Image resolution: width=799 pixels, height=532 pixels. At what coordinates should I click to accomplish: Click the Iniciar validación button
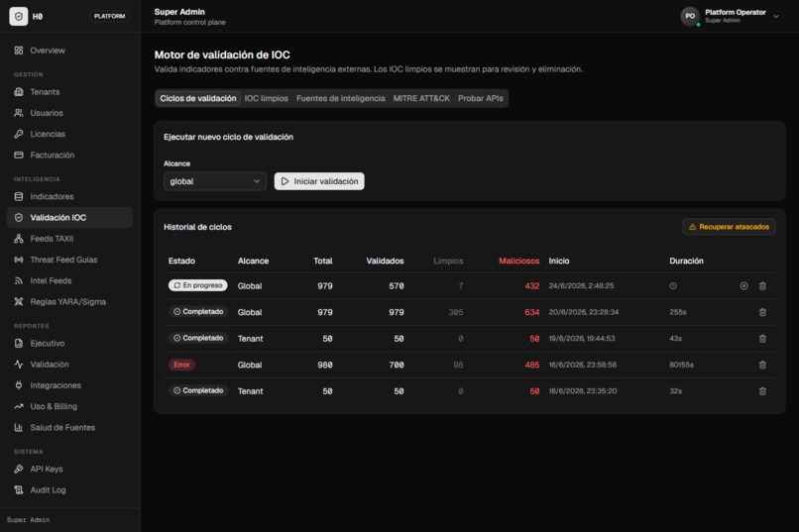coord(319,181)
